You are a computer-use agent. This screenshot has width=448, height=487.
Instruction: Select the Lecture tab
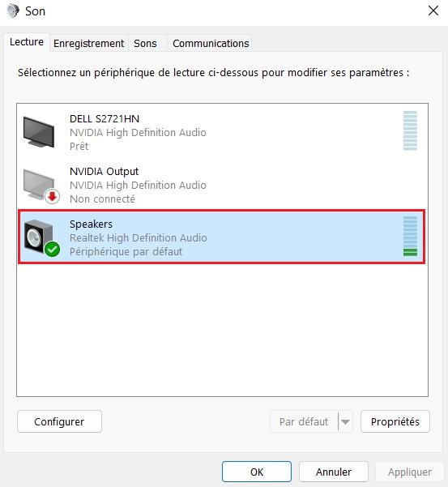click(27, 42)
